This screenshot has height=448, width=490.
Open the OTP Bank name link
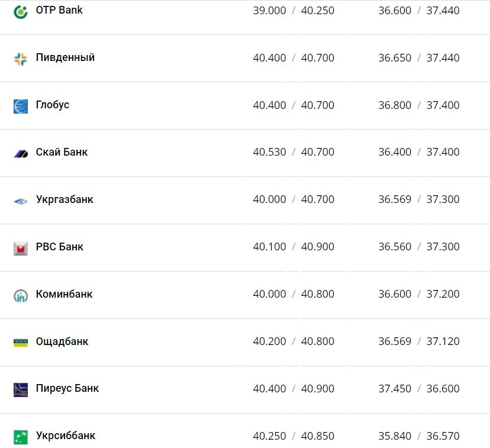click(x=59, y=10)
